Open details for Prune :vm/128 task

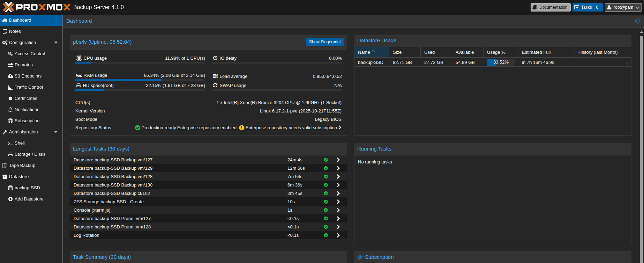(x=338, y=227)
